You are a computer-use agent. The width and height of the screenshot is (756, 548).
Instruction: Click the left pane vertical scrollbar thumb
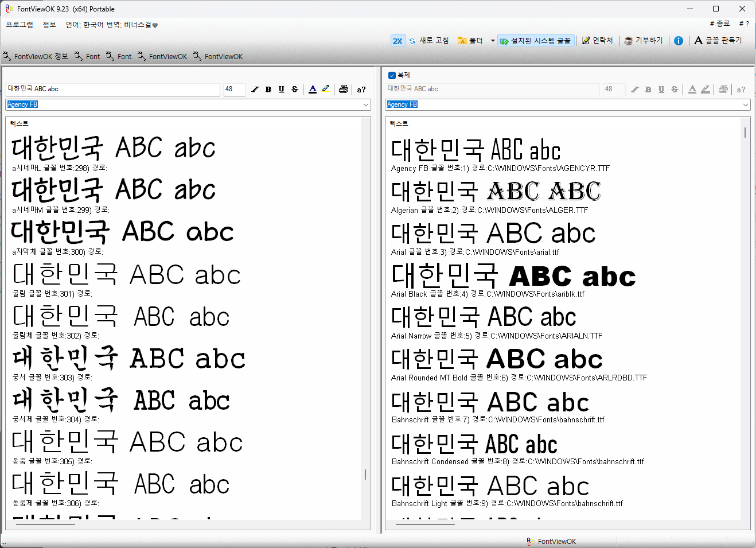[365, 475]
